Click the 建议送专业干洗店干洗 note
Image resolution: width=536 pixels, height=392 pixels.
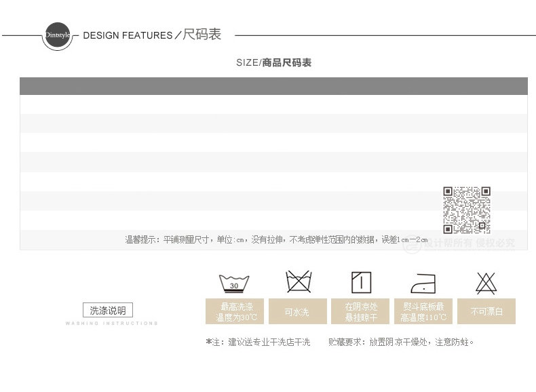pyautogui.click(x=258, y=342)
